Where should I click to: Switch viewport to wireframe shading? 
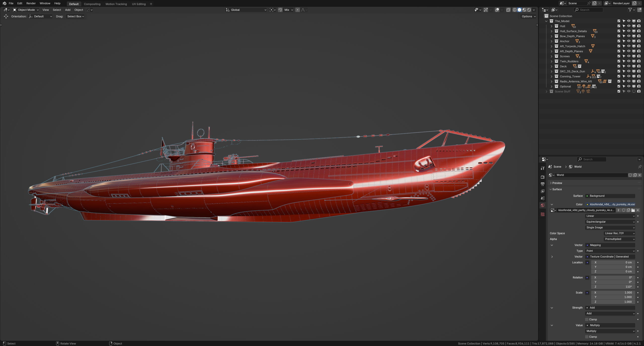tap(515, 10)
